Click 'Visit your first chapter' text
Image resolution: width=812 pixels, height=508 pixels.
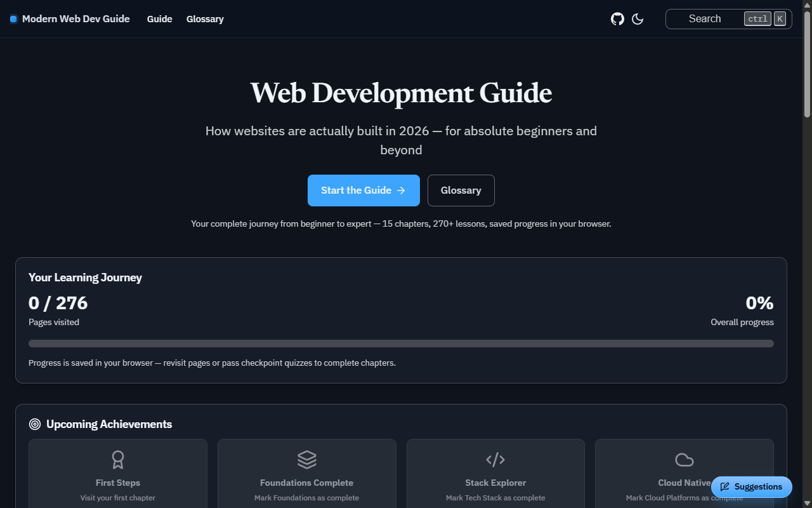pyautogui.click(x=118, y=498)
